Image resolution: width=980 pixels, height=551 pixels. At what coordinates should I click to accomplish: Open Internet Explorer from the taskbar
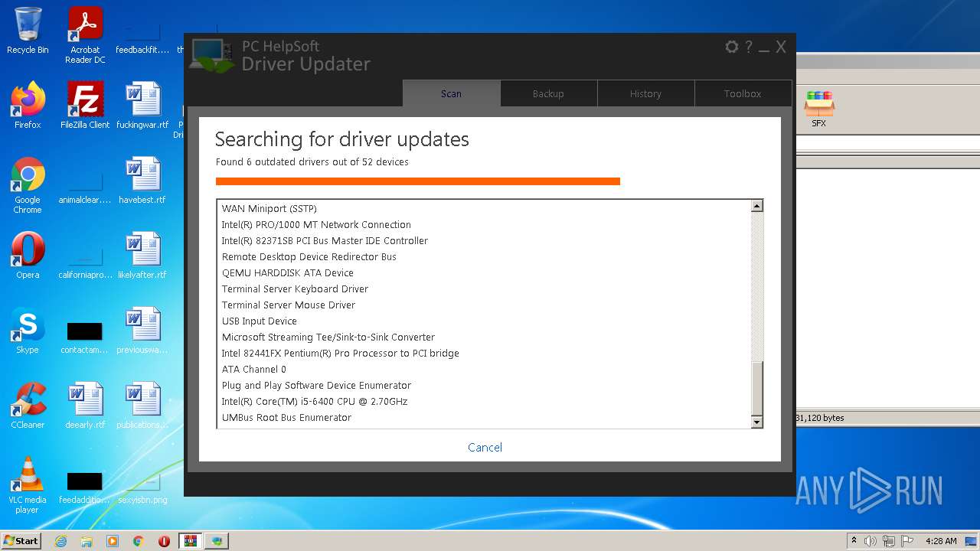(x=60, y=541)
